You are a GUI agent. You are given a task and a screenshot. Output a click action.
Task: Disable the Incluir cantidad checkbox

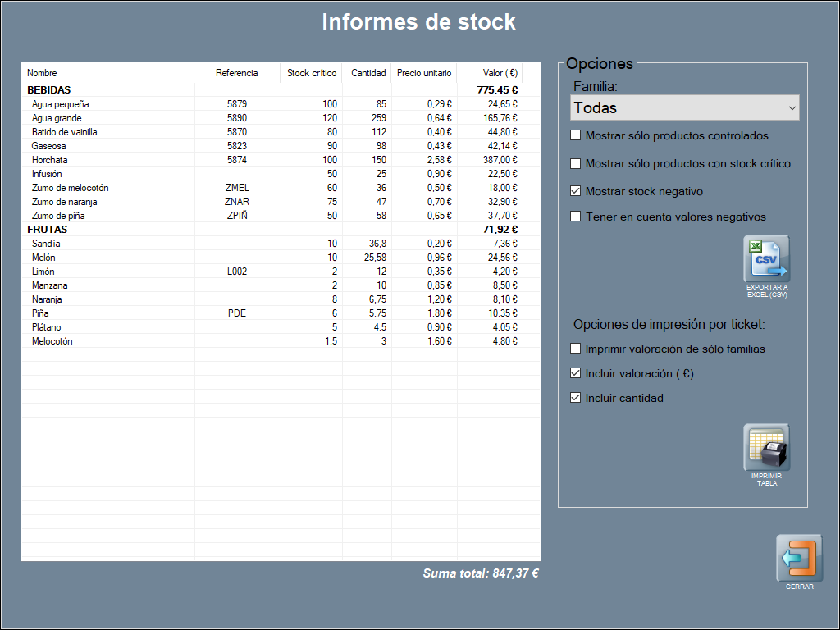coord(576,398)
